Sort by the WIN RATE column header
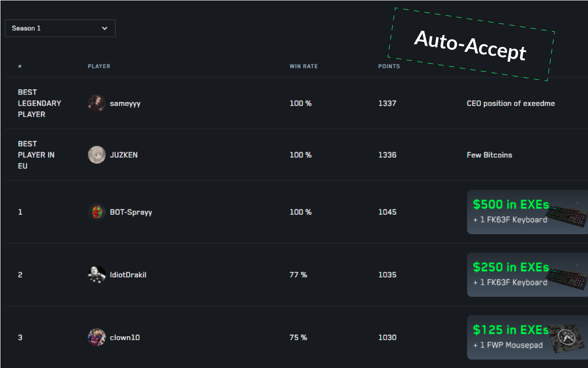Viewport: 588px width, 368px height. (303, 66)
